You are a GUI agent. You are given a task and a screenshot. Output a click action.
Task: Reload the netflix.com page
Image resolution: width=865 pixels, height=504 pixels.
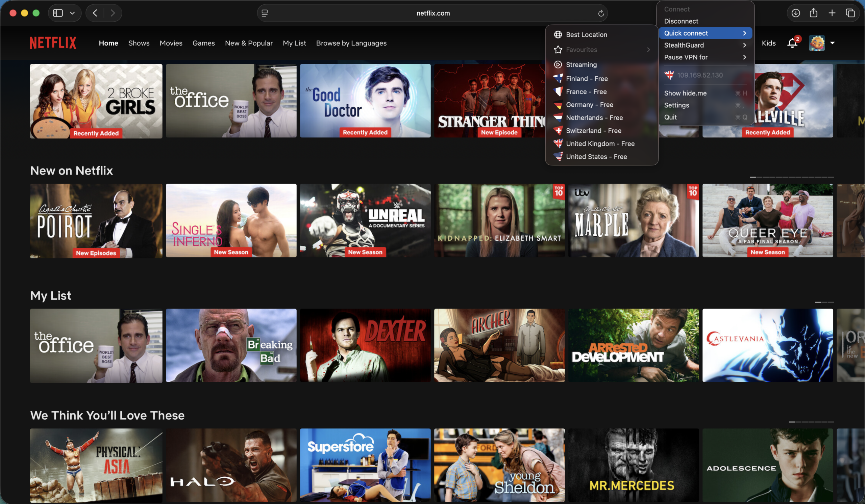[601, 13]
